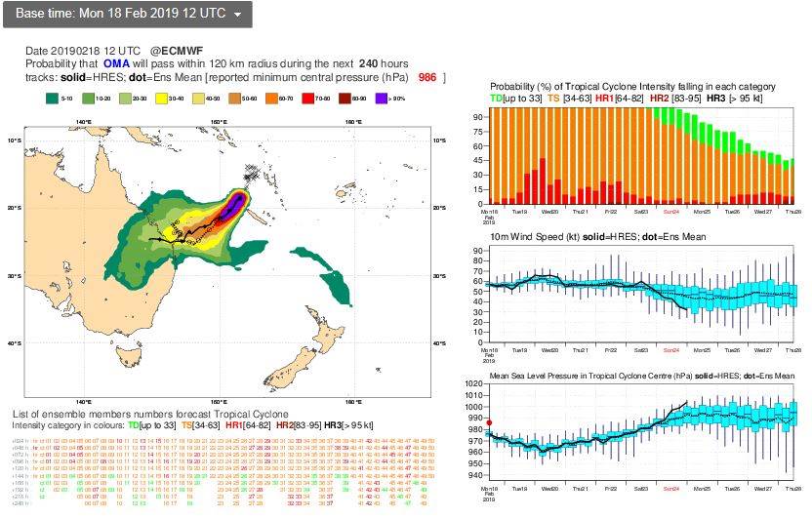Click the dark green 5-10 legend swatch

55,99
